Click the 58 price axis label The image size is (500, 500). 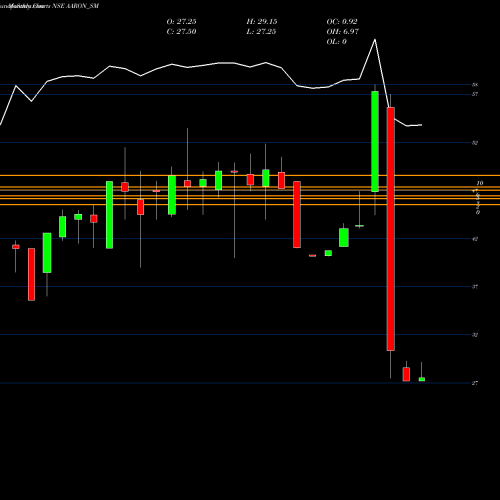point(475,85)
